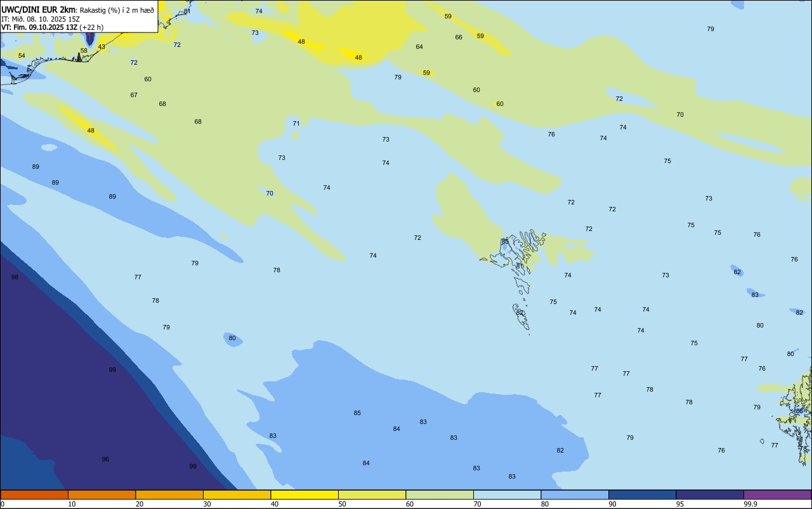Select the 30–40 golden legend swatch

coord(237,494)
